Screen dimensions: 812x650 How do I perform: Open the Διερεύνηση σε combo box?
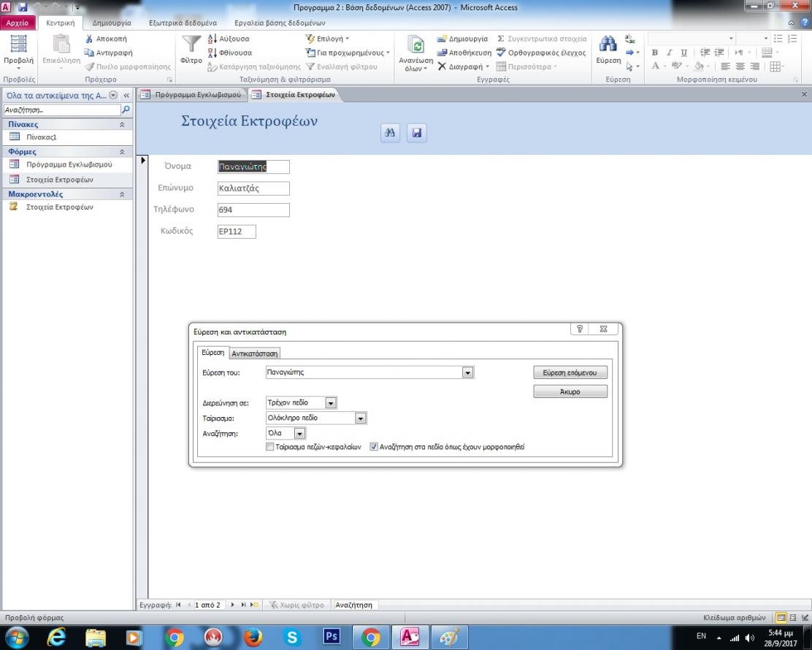[302, 402]
